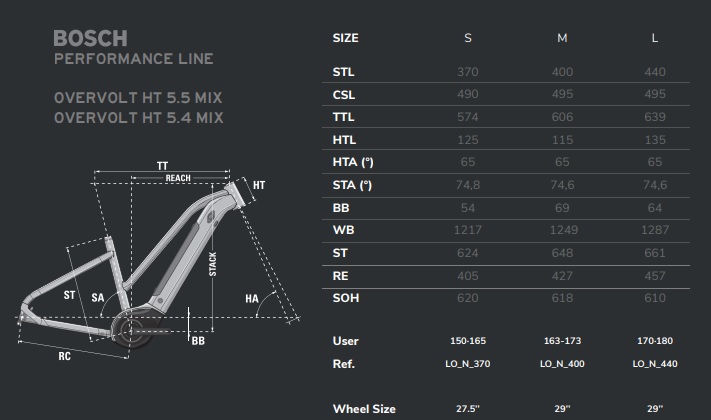Click the 27.5" wheel size value
The height and width of the screenshot is (420, 711).
[x=468, y=409]
